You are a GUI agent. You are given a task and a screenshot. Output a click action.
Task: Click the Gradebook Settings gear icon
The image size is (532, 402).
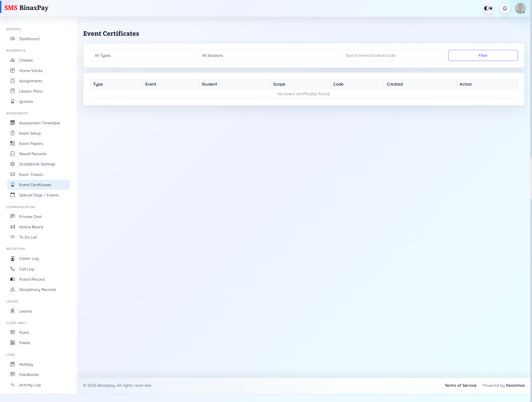click(12, 164)
